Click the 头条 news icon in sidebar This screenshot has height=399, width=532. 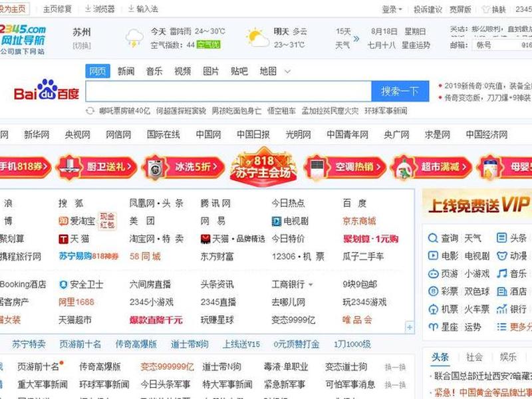pos(501,238)
